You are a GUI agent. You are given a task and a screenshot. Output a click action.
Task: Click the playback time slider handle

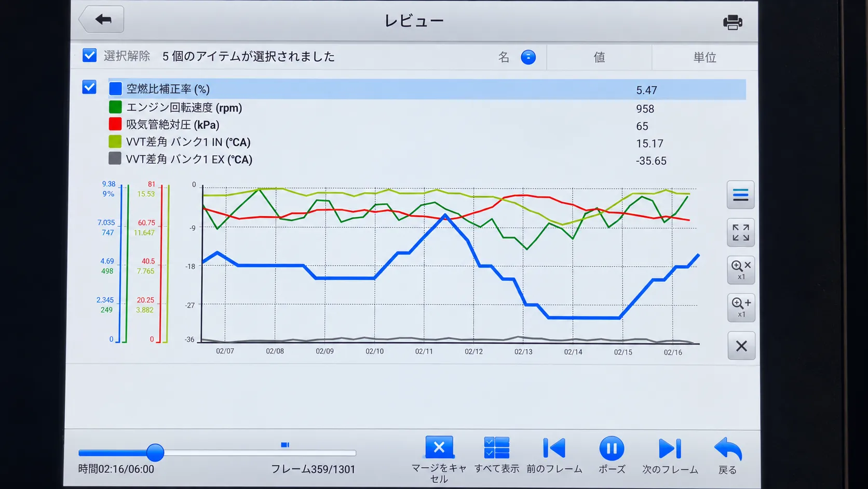155,453
